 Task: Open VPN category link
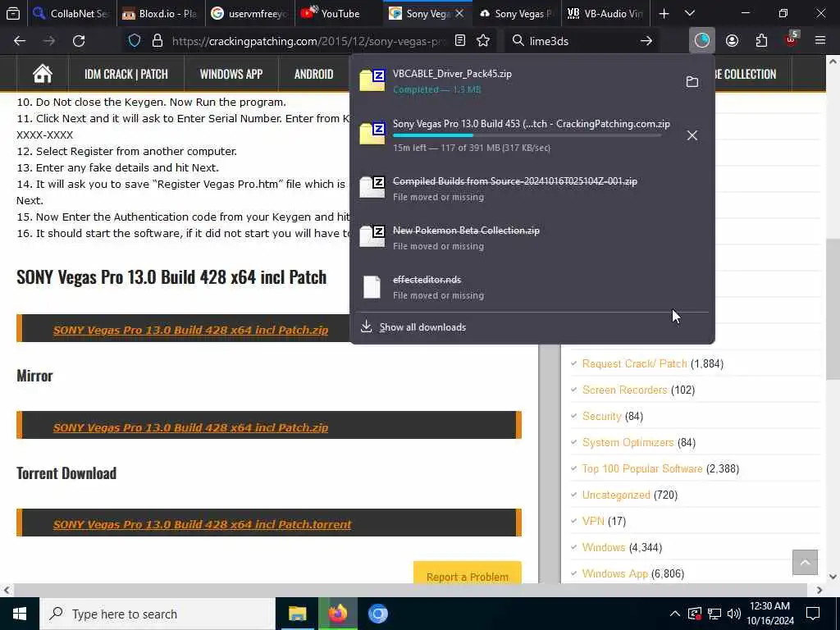593,521
